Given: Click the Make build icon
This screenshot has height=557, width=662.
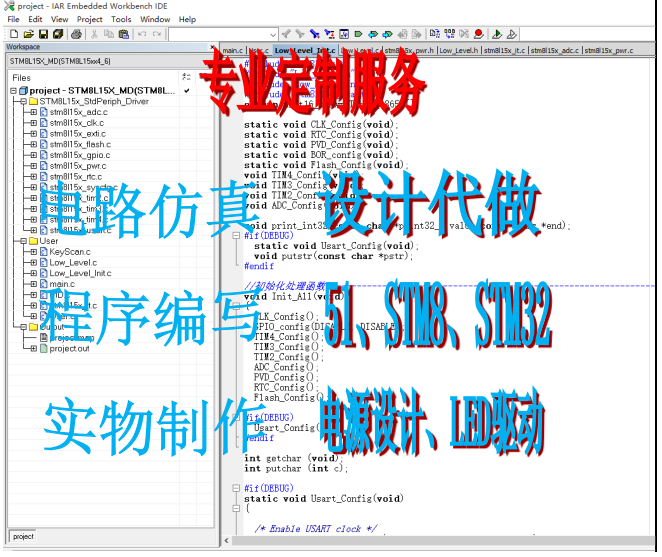Looking at the screenshot, I should pyautogui.click(x=450, y=34).
